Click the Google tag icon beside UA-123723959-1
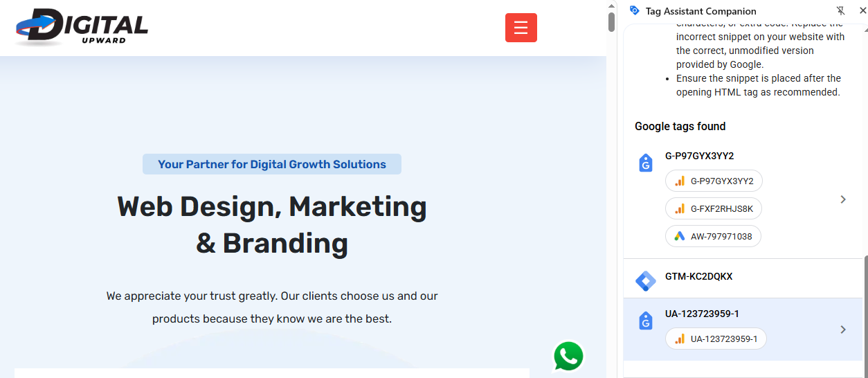 tap(645, 321)
